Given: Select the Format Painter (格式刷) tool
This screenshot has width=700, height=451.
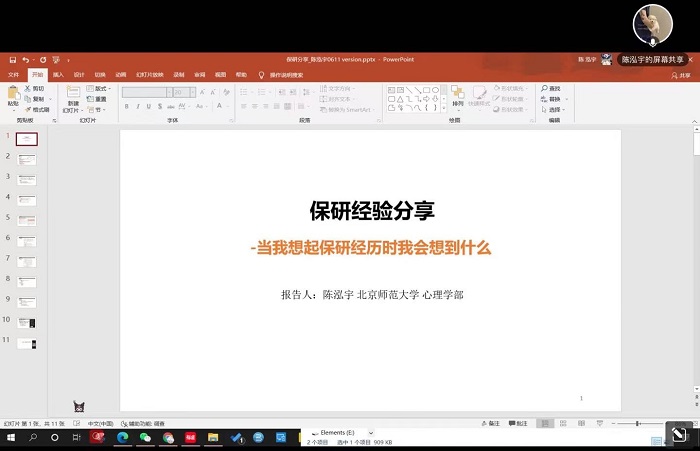Looking at the screenshot, I should 37,108.
